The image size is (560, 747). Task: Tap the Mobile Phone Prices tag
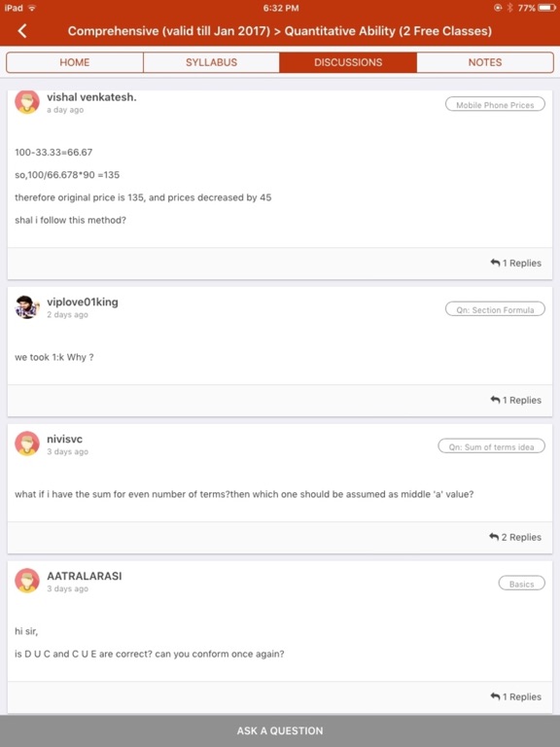click(495, 105)
